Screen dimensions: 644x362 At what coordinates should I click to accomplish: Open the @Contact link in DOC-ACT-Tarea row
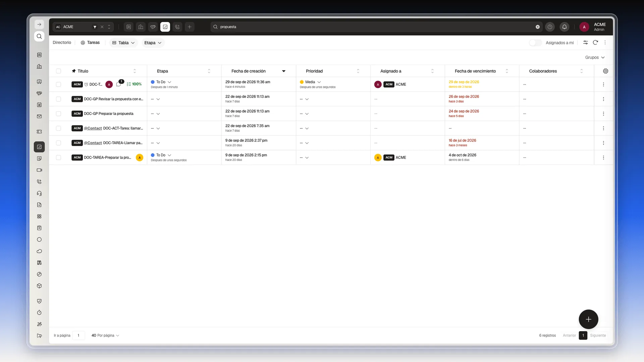coord(93,128)
